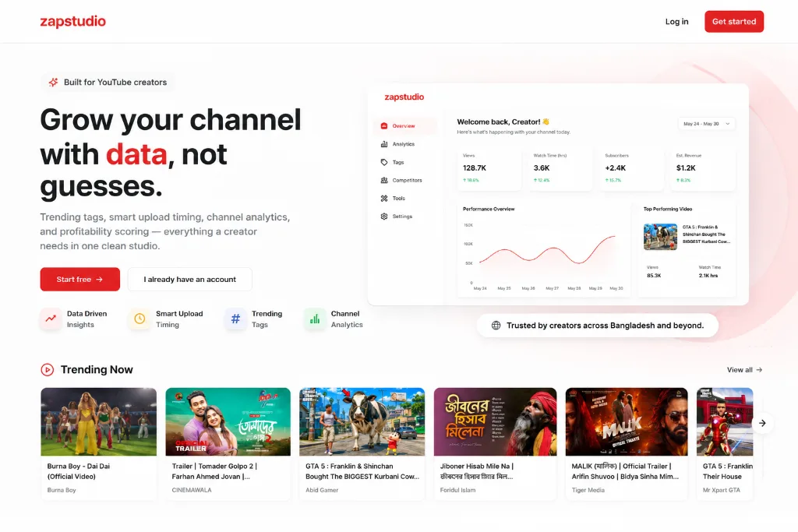Click the Data Driven Insights trend icon
Image resolution: width=798 pixels, height=532 pixels.
pos(51,319)
